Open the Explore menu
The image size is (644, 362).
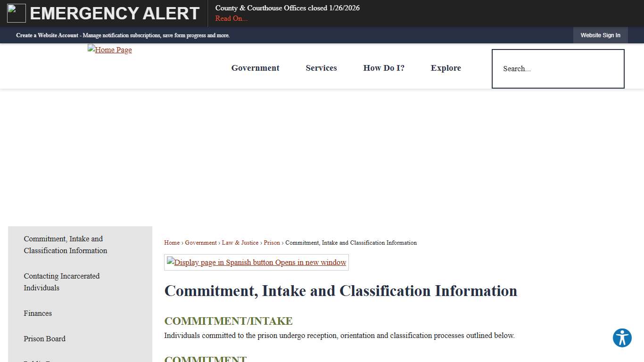[446, 68]
